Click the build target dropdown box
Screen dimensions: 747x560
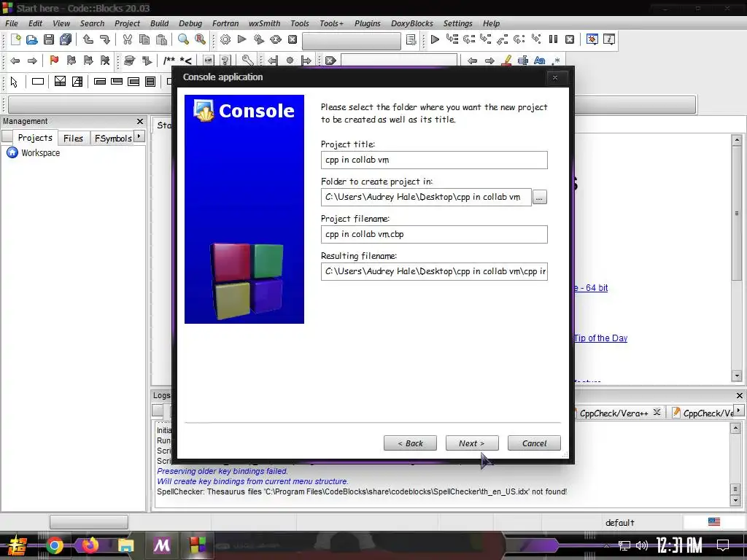click(352, 41)
